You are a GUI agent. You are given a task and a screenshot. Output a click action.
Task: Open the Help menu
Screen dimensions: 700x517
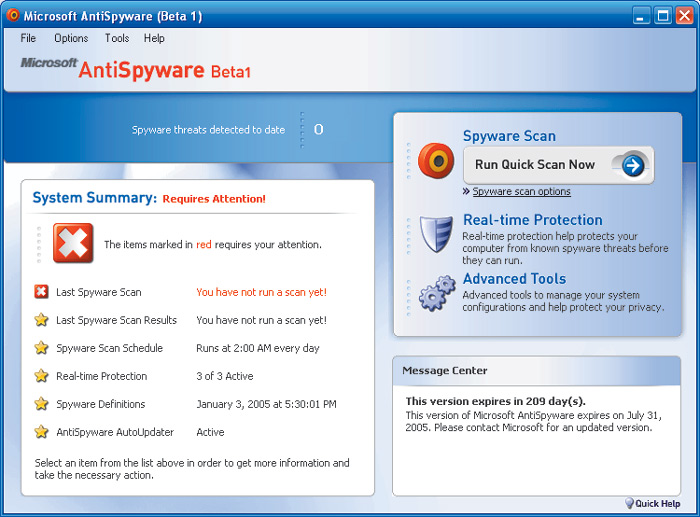pos(154,38)
